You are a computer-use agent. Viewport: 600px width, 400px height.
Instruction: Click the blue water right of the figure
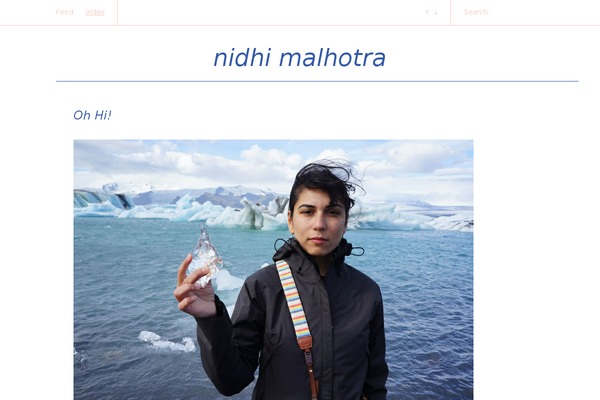coord(429,306)
